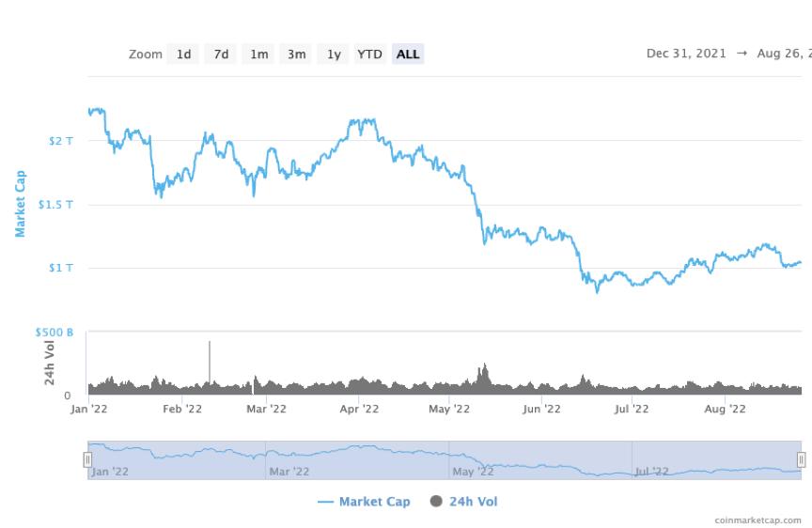Click the Jul '22 label in navigator
Viewport: 812px width, 528px height.
(651, 472)
